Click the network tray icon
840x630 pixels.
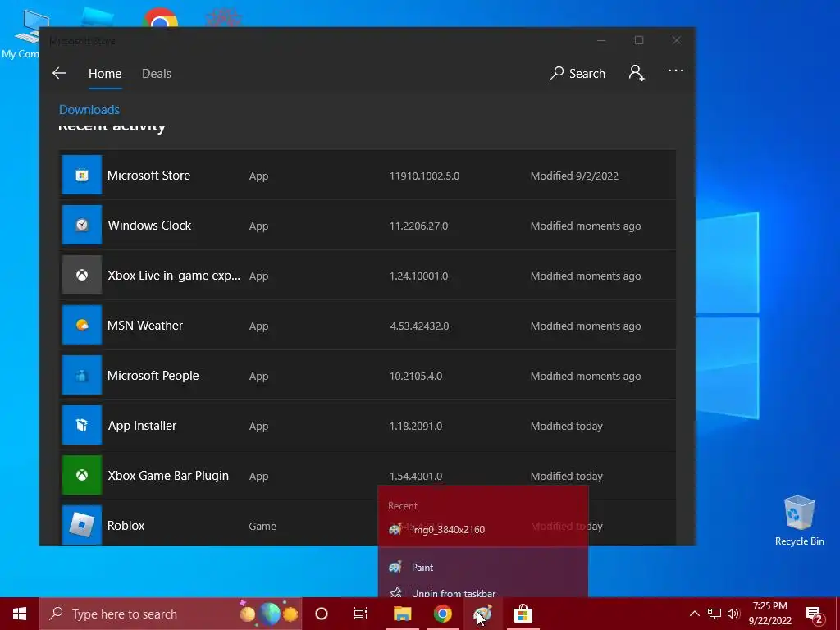click(x=714, y=614)
